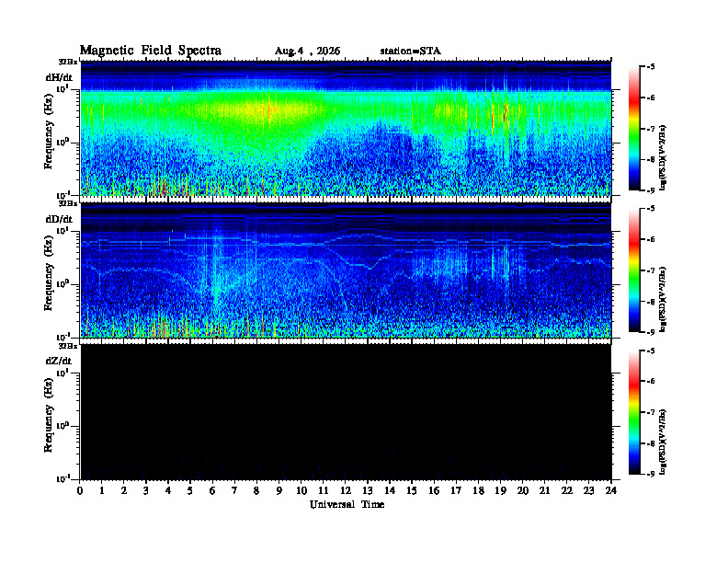Click the log PSD label of the dZ/dt color bar
Screen dimensions: 728x563
tap(663, 442)
